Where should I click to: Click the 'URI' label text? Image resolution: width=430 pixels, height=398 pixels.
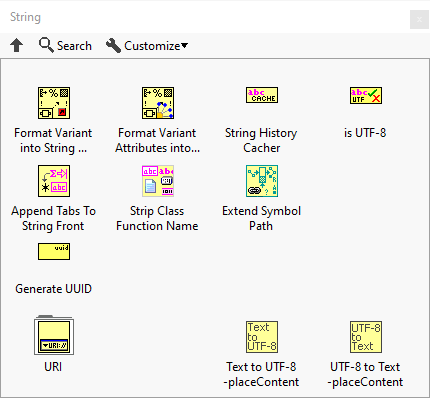tap(53, 367)
